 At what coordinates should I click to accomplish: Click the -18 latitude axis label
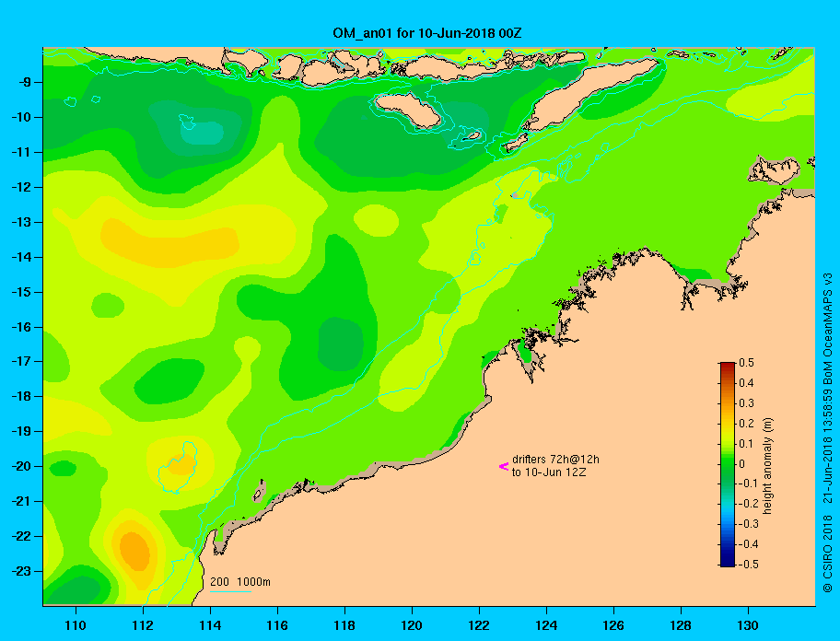(20, 397)
